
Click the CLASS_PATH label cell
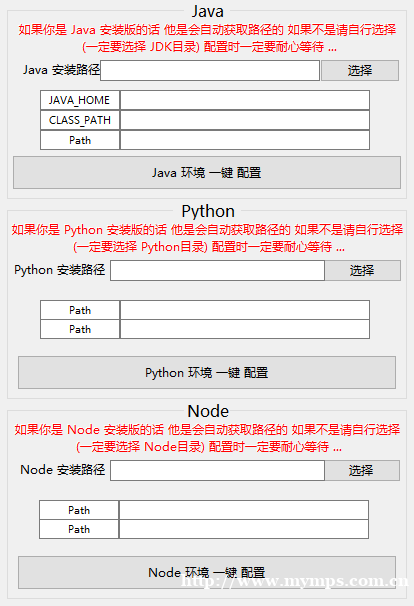click(80, 120)
